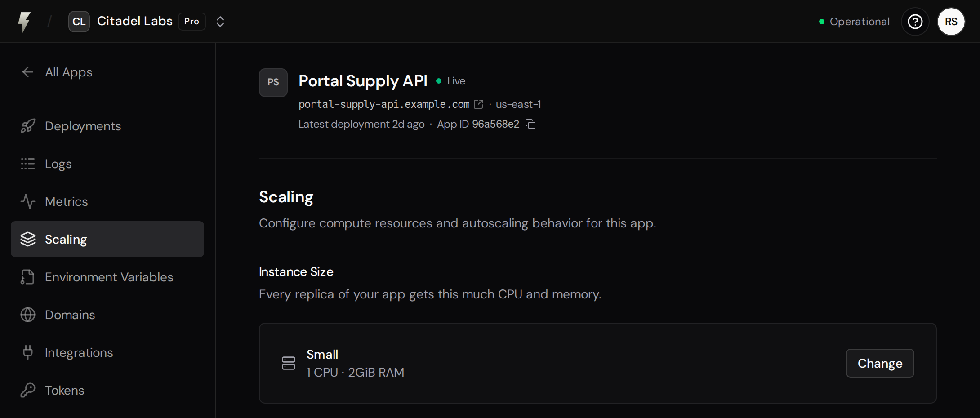Click the layers icon for Scaling
The width and height of the screenshot is (980, 418).
(x=28, y=239)
